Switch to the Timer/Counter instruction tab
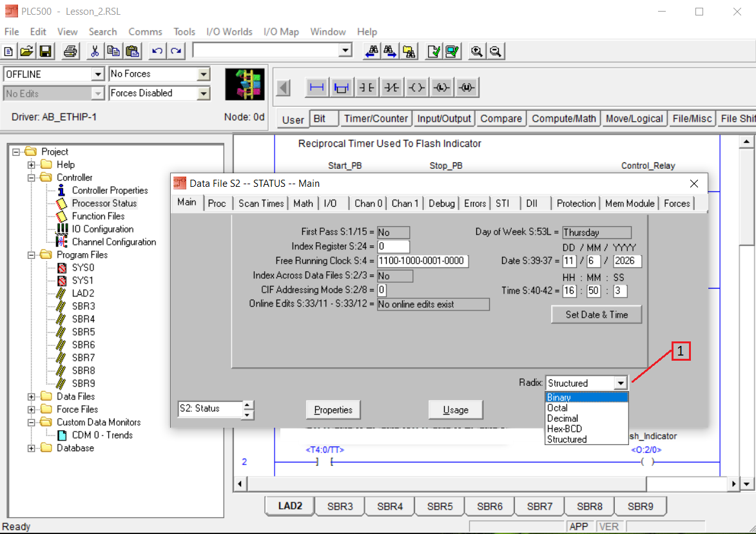Image resolution: width=756 pixels, height=534 pixels. (x=376, y=119)
